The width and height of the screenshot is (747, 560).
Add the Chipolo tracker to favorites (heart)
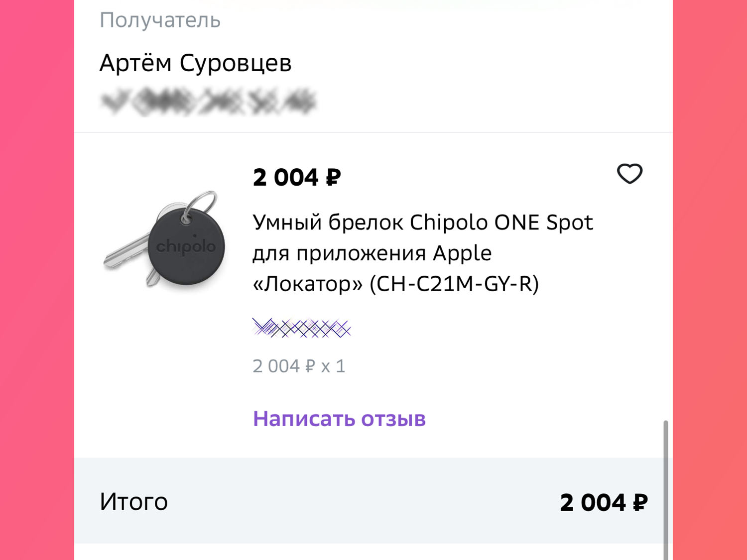pyautogui.click(x=629, y=174)
